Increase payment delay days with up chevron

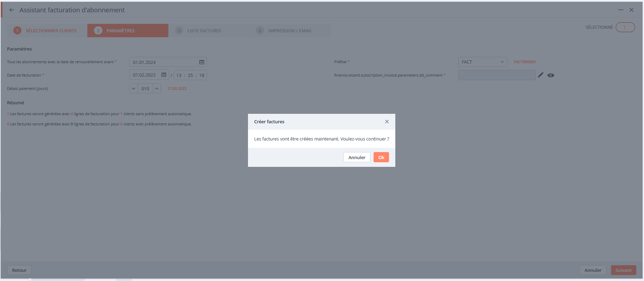click(x=157, y=89)
